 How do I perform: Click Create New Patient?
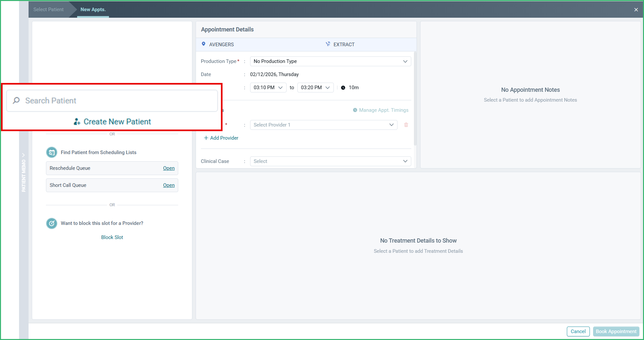click(x=112, y=122)
